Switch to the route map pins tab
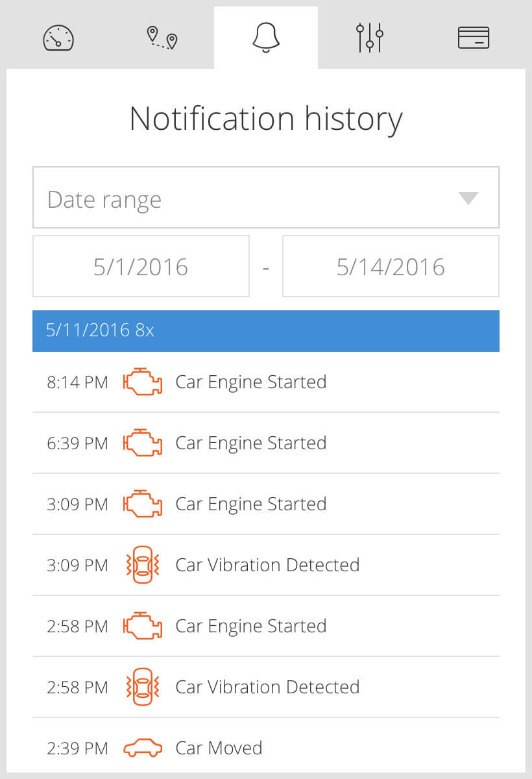532x779 pixels. click(162, 38)
